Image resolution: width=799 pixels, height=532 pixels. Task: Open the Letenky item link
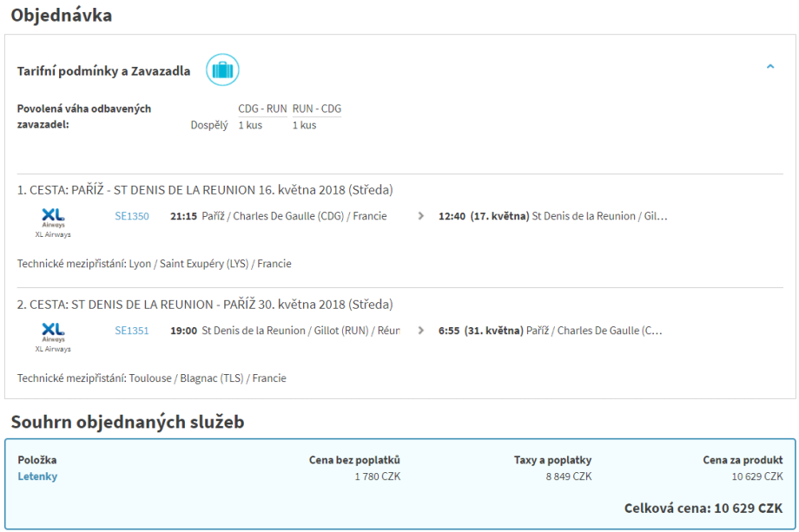[x=37, y=476]
